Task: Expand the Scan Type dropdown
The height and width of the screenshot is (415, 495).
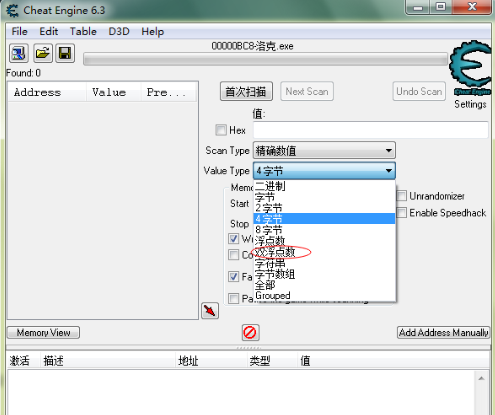Action: 324,150
